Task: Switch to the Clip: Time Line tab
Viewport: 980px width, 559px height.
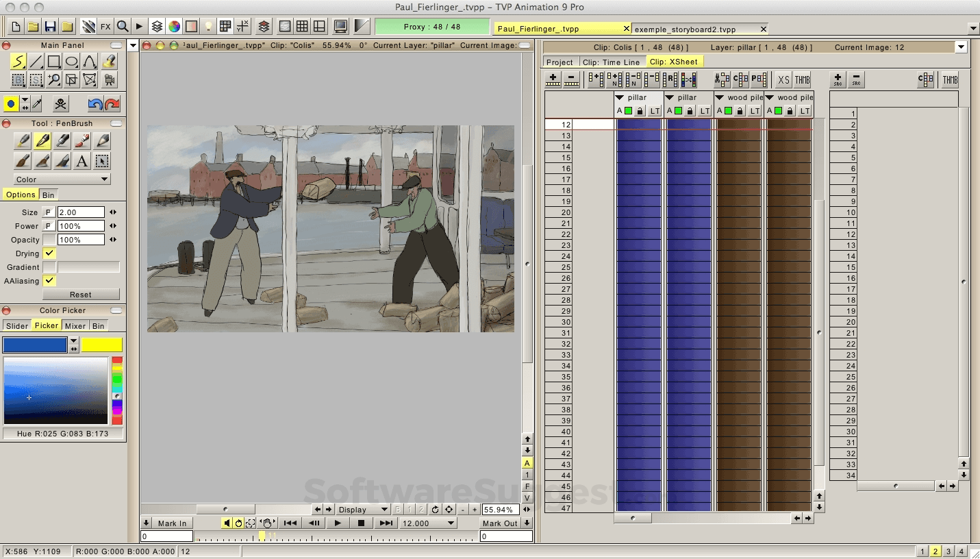Action: [x=612, y=62]
